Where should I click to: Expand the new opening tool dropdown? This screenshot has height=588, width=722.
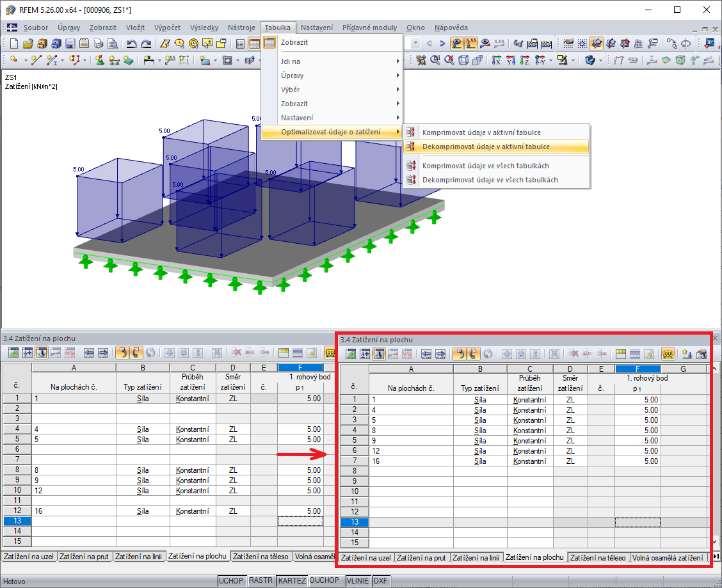[x=237, y=60]
